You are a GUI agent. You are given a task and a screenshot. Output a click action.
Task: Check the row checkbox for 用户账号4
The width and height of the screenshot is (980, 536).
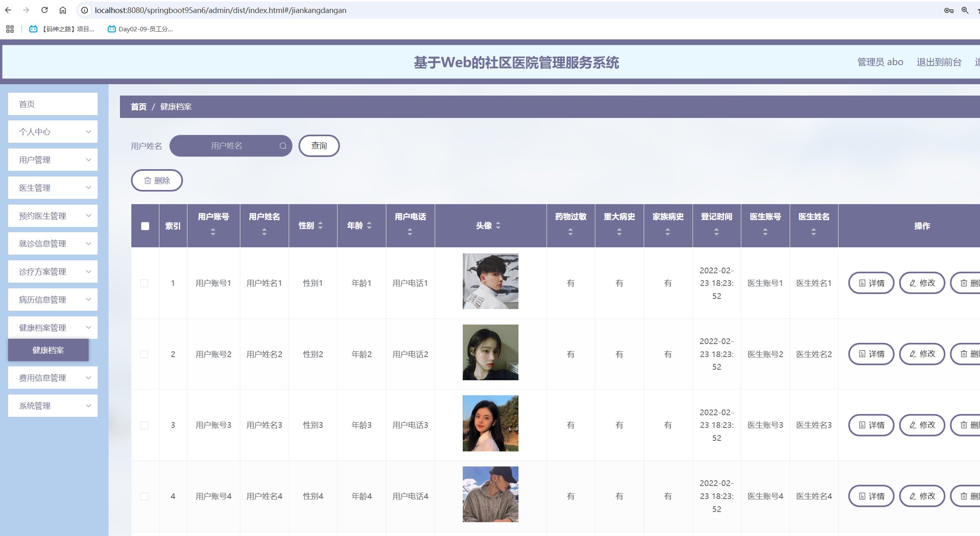coord(144,496)
